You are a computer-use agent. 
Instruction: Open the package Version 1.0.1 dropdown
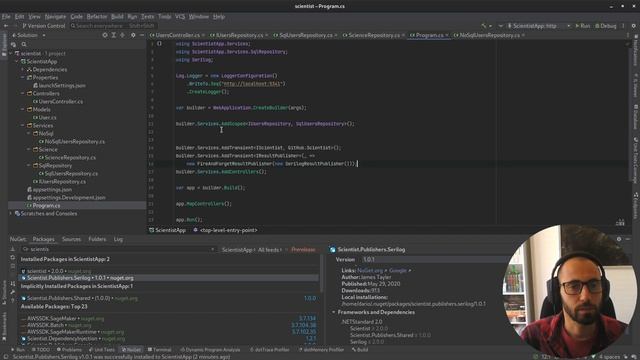point(436,260)
